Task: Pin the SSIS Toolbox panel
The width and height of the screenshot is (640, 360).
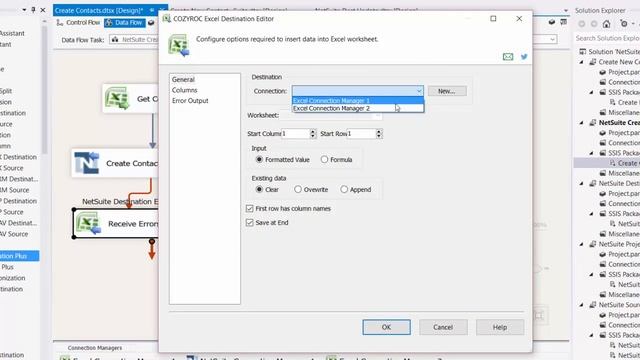Action: 33,10
